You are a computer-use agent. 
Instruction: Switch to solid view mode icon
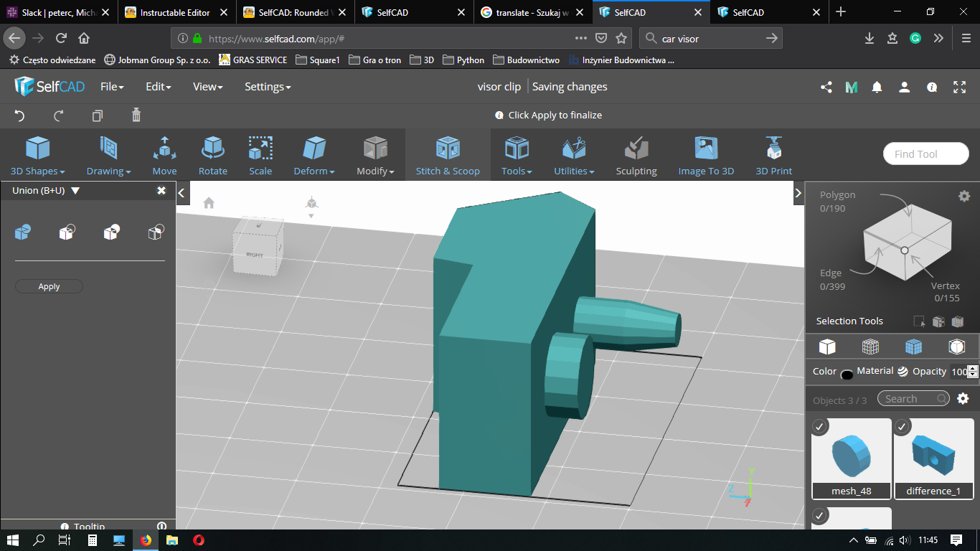tap(827, 347)
